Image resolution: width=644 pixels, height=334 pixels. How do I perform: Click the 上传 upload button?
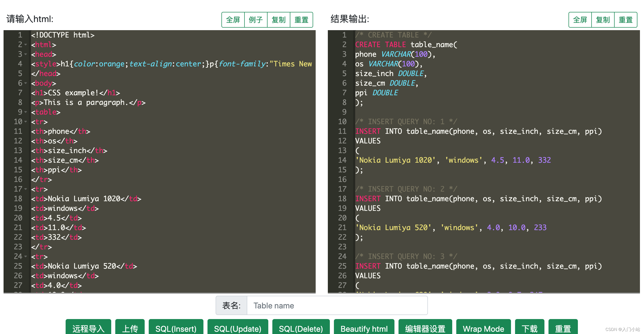coord(130,328)
